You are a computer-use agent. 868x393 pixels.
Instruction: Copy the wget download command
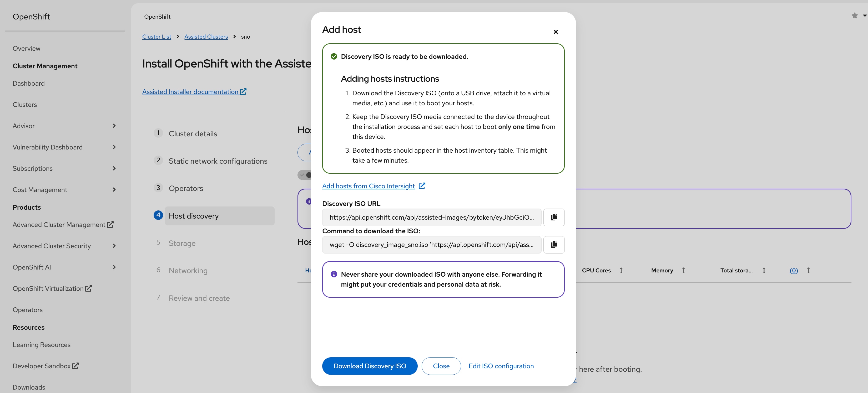click(x=554, y=244)
